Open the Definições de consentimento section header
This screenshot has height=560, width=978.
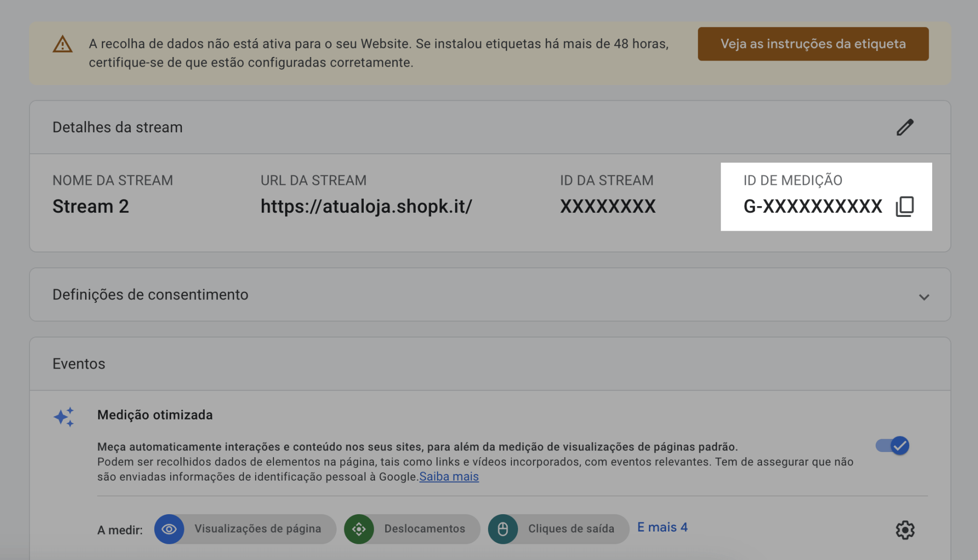(150, 295)
